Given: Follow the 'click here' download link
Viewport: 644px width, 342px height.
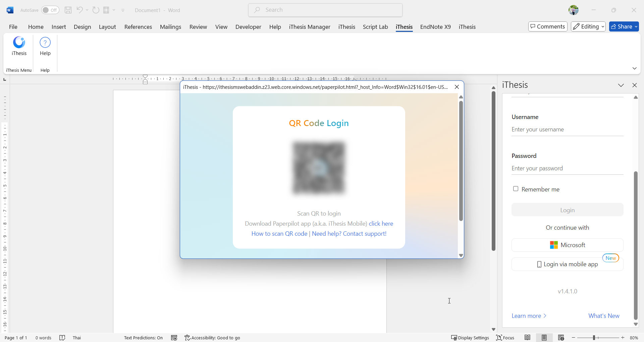Looking at the screenshot, I should pyautogui.click(x=381, y=224).
